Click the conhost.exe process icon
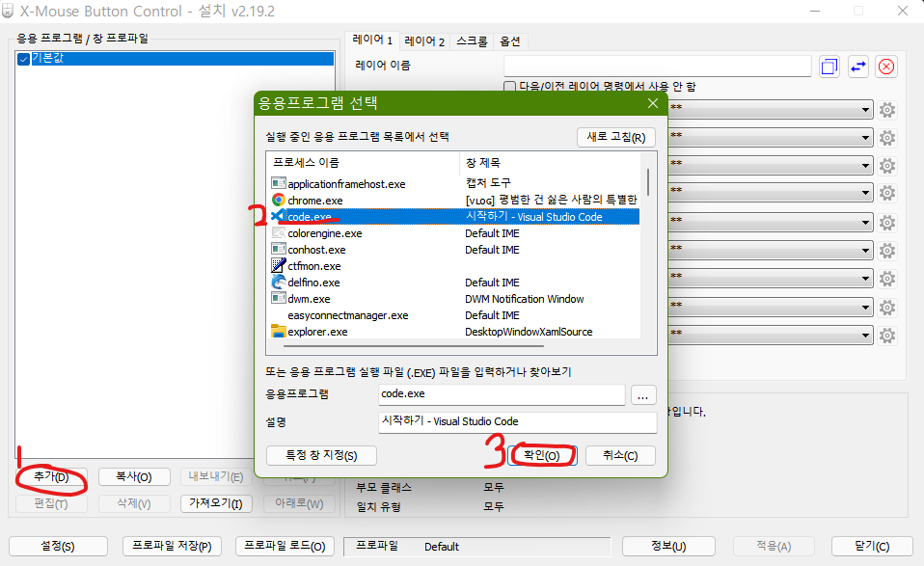The image size is (924, 566). click(x=278, y=250)
